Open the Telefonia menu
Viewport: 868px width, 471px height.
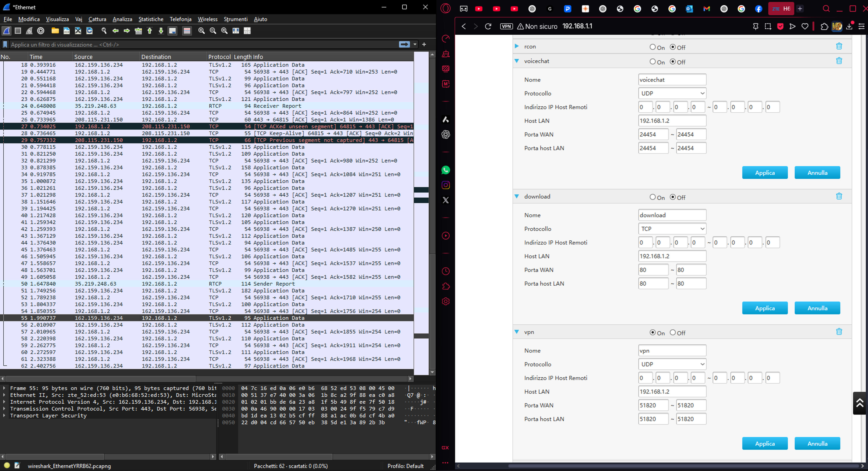point(181,19)
